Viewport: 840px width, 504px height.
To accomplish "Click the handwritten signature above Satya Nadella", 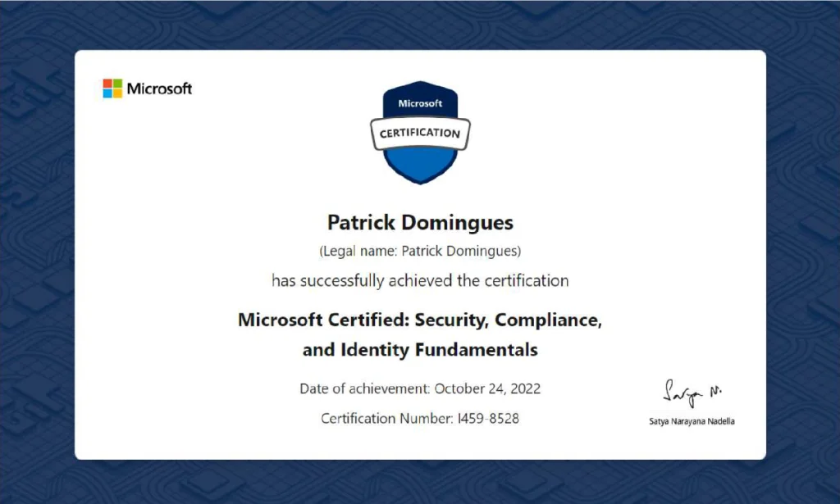I will 692,393.
